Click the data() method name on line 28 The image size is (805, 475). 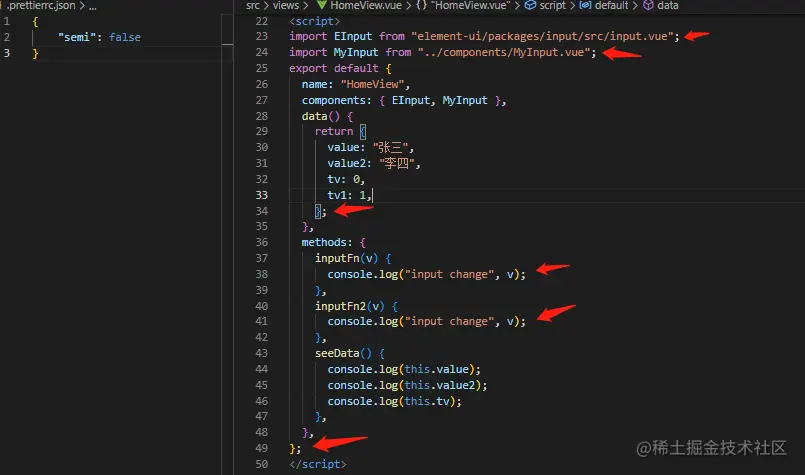coord(321,116)
